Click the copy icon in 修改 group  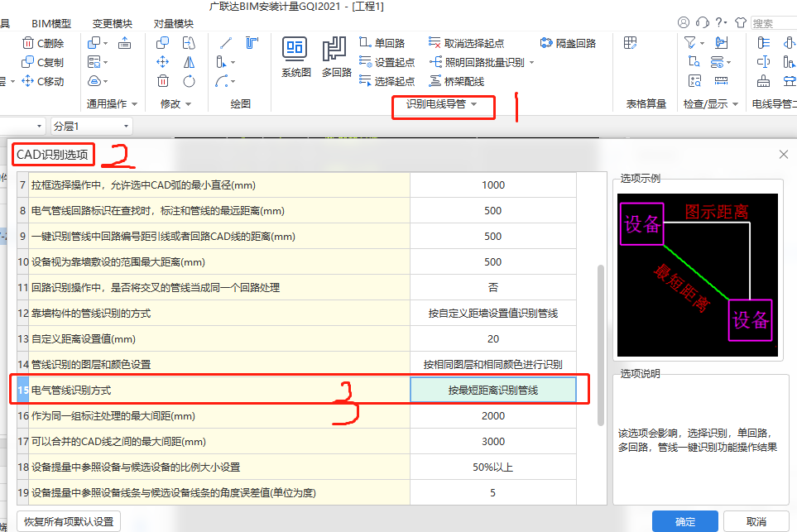tap(163, 43)
